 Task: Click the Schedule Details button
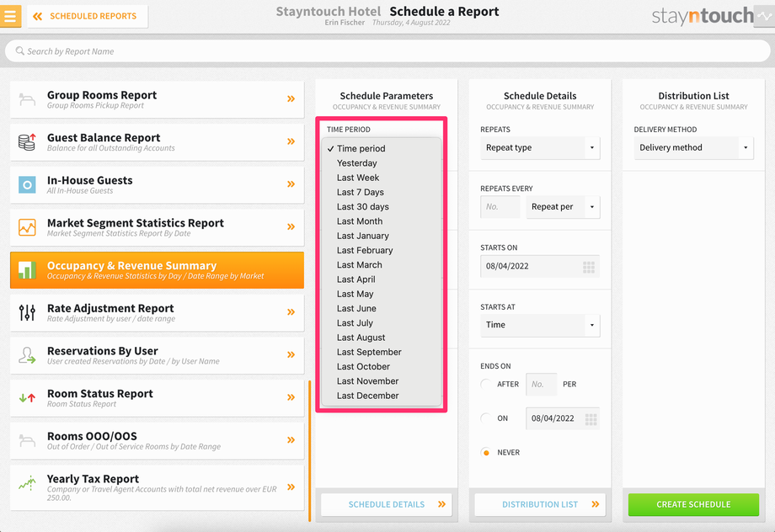[x=387, y=504]
